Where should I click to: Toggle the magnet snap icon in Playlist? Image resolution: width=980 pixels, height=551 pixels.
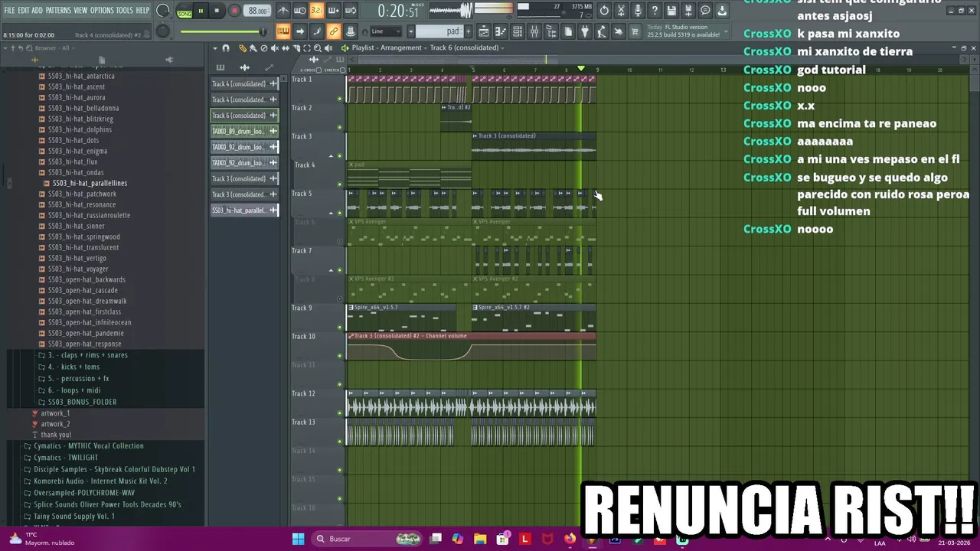pos(226,48)
